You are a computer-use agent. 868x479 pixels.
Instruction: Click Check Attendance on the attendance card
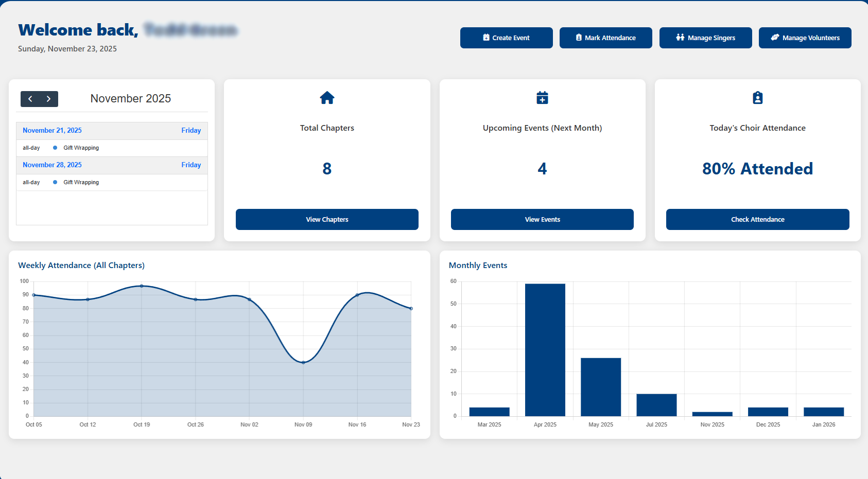coord(757,219)
